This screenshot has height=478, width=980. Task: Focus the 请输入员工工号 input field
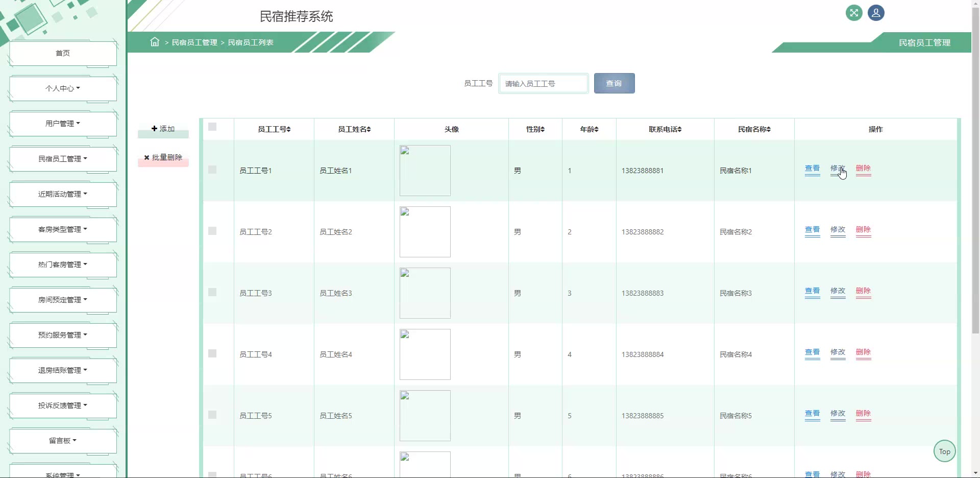tap(544, 83)
